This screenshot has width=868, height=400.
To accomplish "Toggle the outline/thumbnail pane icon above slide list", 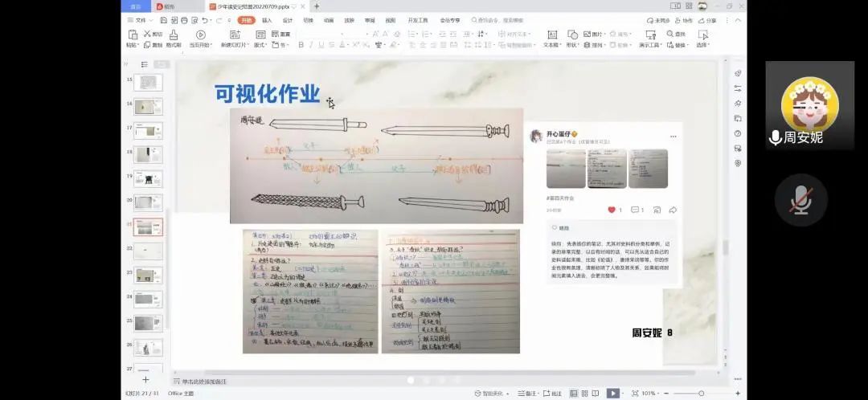I will click(145, 64).
